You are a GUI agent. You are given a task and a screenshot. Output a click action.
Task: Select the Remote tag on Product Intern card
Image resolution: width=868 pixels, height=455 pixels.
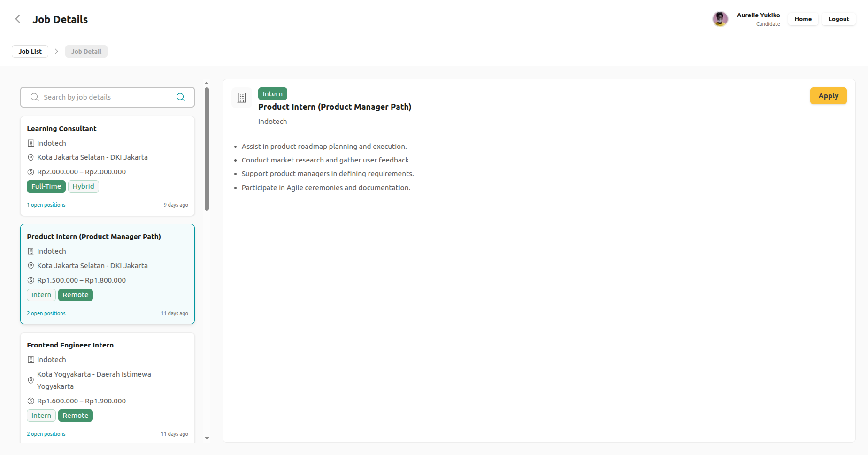pos(76,294)
